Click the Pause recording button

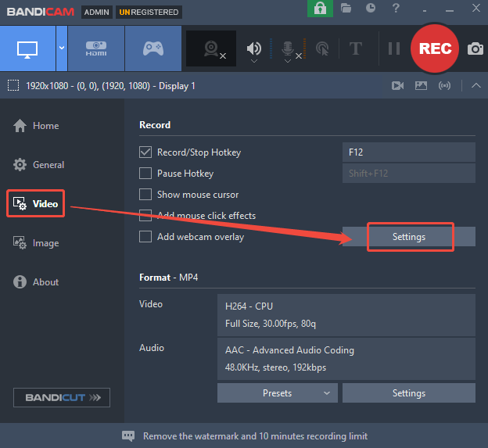pyautogui.click(x=394, y=48)
